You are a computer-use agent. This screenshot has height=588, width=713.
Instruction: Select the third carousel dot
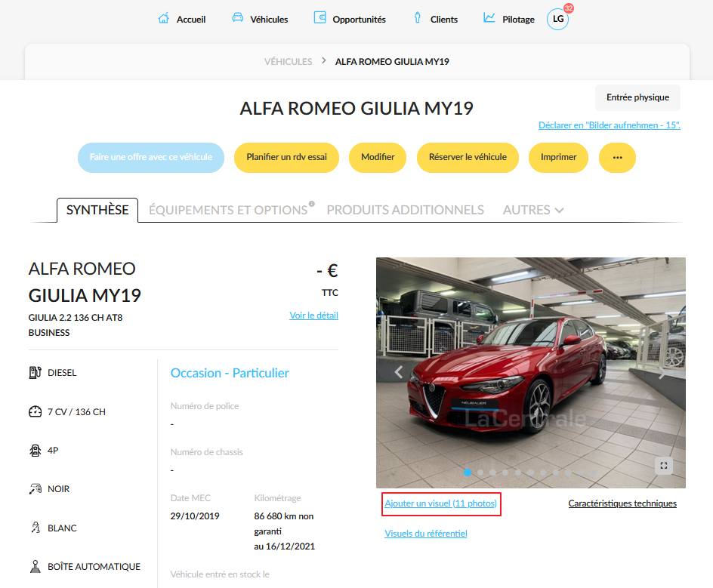[493, 472]
